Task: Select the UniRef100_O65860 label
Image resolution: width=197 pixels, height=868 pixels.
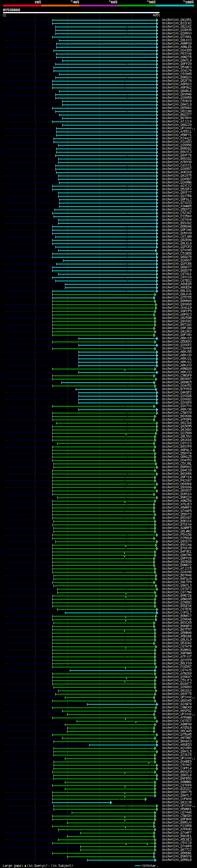Action: (x=176, y=108)
